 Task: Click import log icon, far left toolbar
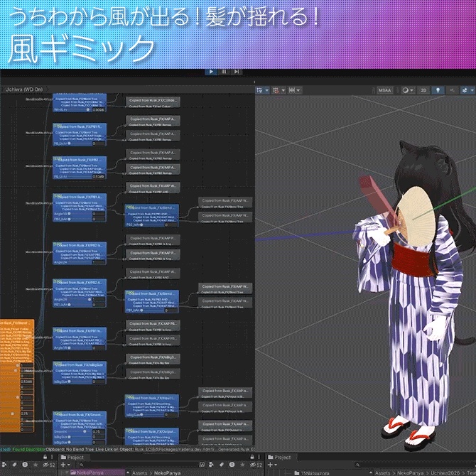point(25,465)
